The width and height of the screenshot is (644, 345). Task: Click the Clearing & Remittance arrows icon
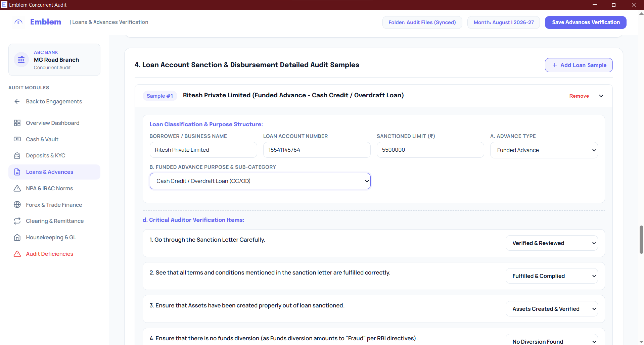[17, 221]
